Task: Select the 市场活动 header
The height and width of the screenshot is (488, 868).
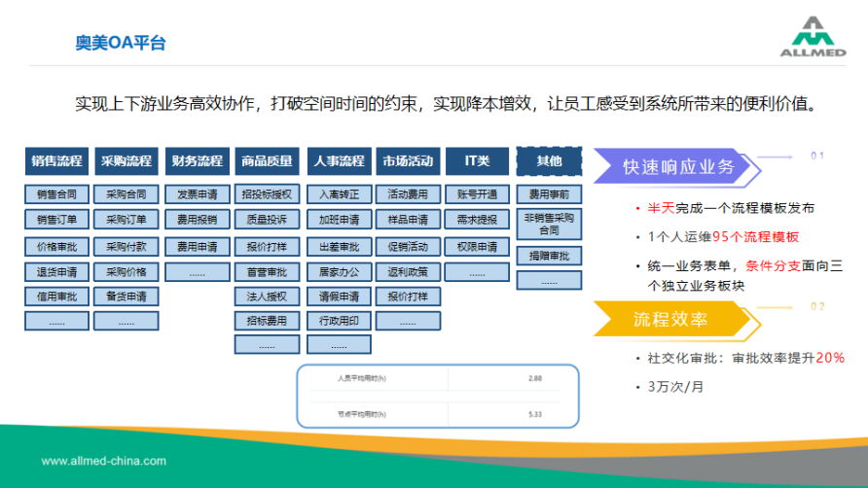Action: coord(408,161)
